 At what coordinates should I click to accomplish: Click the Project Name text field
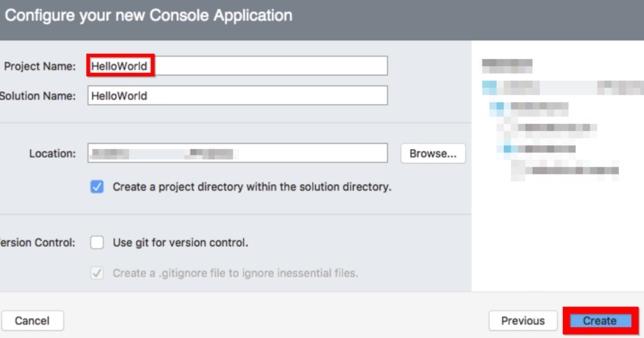238,66
